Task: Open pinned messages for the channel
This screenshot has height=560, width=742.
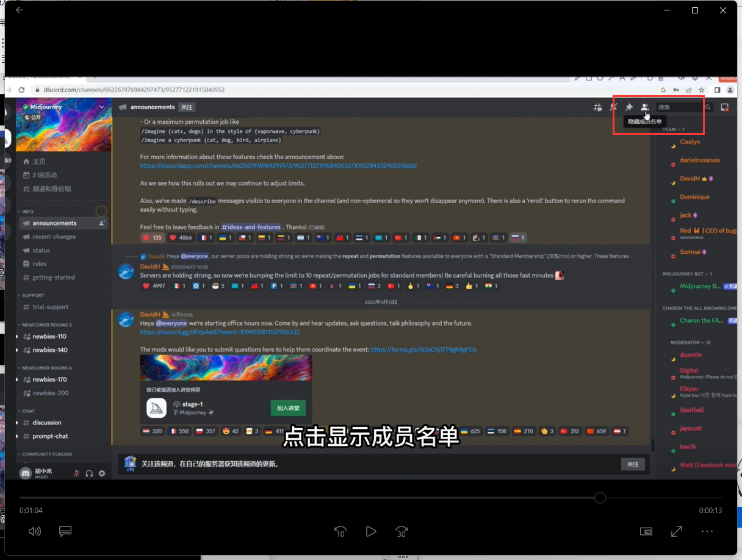Action: pyautogui.click(x=629, y=107)
